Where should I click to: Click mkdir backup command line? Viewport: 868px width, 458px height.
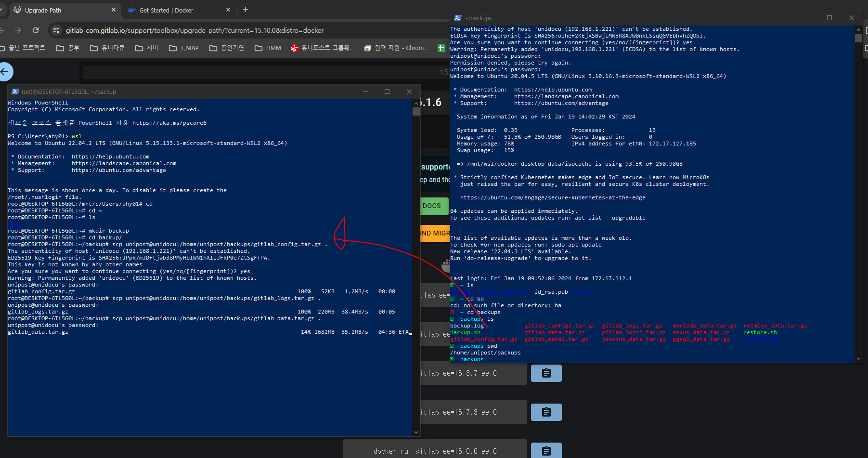pos(68,231)
